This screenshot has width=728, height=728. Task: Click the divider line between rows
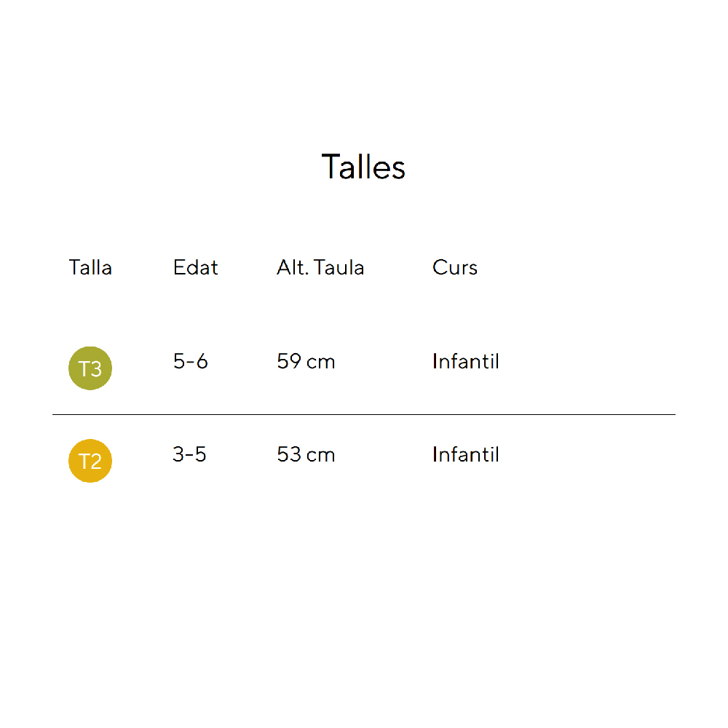point(364,414)
